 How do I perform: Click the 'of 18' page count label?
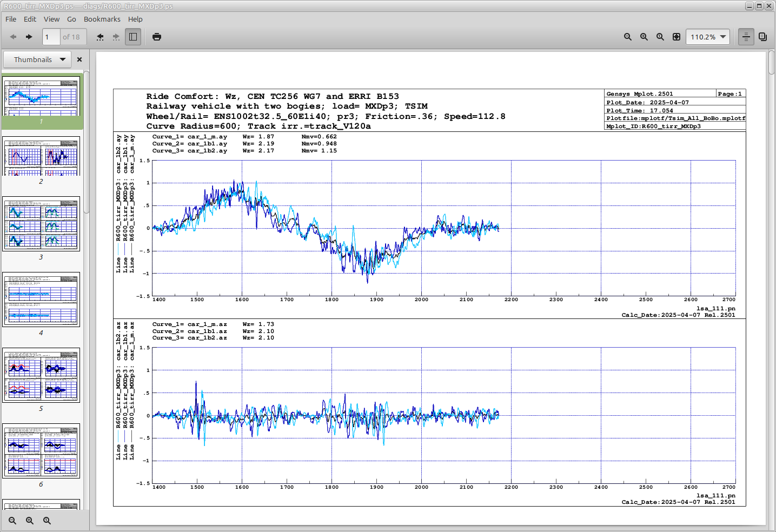coord(71,37)
